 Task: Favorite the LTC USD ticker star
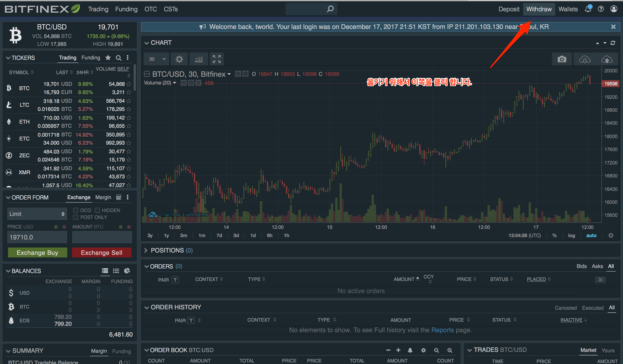[x=128, y=101]
